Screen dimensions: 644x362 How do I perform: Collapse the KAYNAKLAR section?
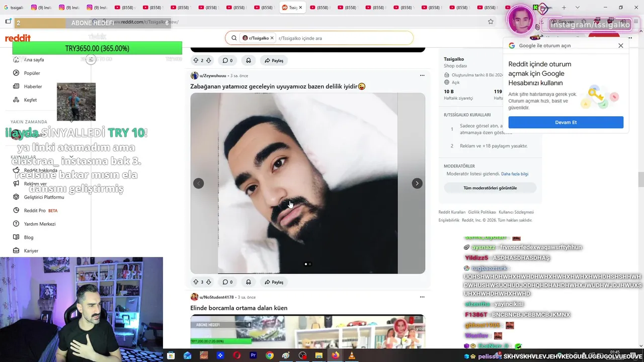pyautogui.click(x=71, y=157)
